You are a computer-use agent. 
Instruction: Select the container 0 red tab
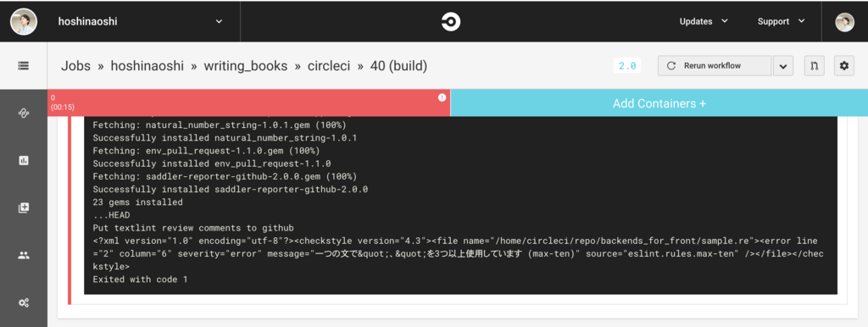248,103
